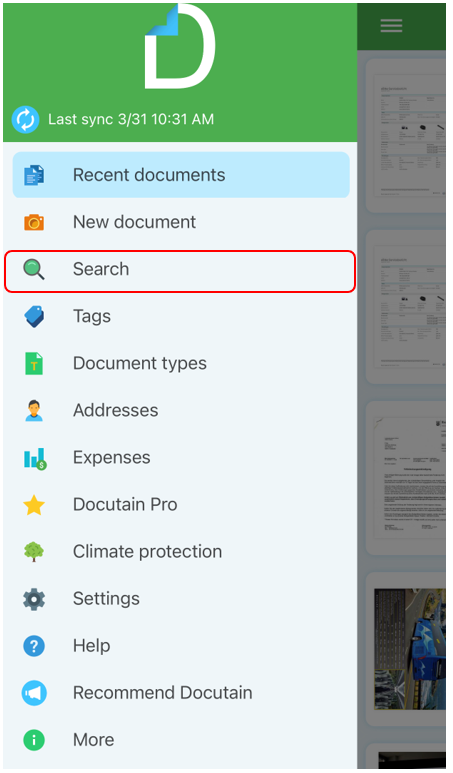Open the Docutain Pro menu item label
The width and height of the screenshot is (453, 773).
[x=125, y=505]
